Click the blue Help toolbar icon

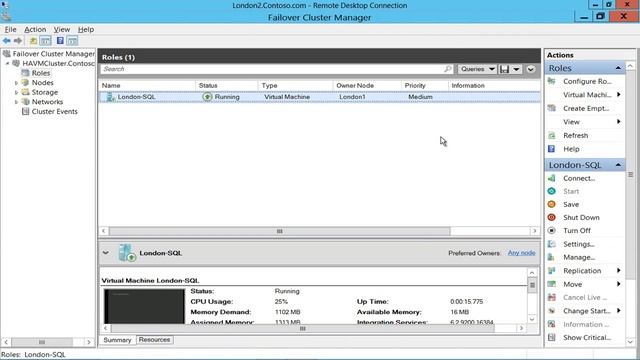pyautogui.click(x=60, y=41)
